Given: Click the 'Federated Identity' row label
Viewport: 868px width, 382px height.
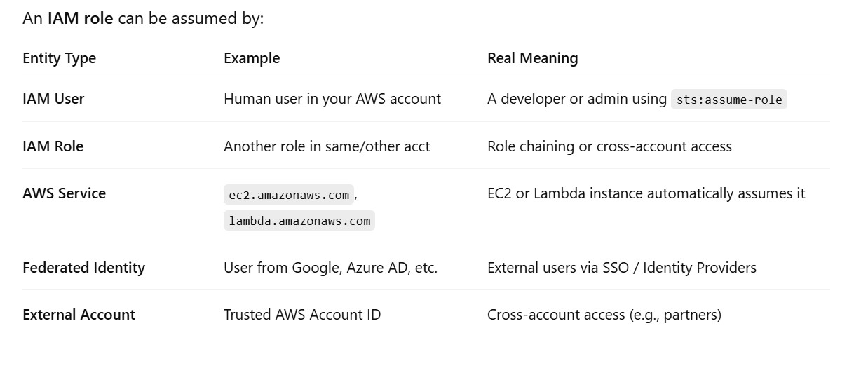Looking at the screenshot, I should (83, 268).
